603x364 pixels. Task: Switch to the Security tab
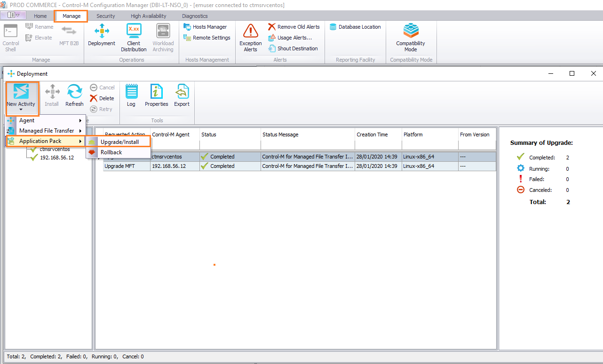106,16
